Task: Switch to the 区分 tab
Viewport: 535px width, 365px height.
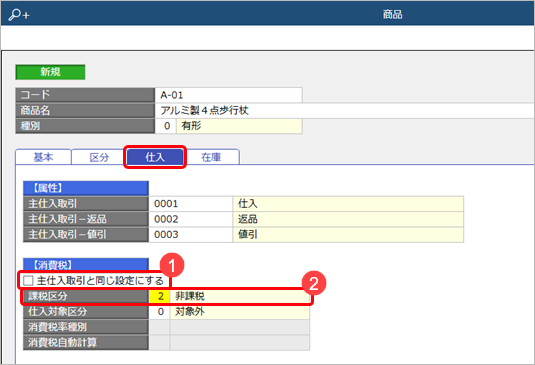Action: [x=99, y=157]
